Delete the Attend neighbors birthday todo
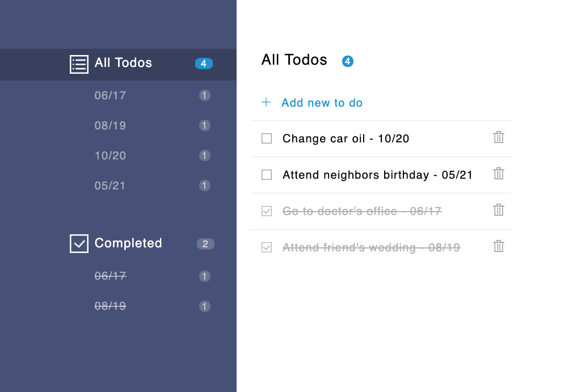 coord(499,174)
